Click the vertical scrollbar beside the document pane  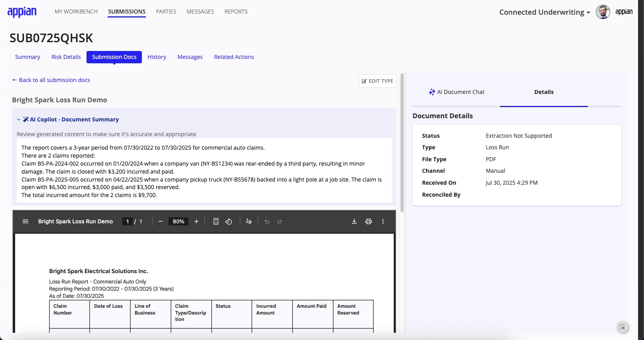click(x=402, y=143)
